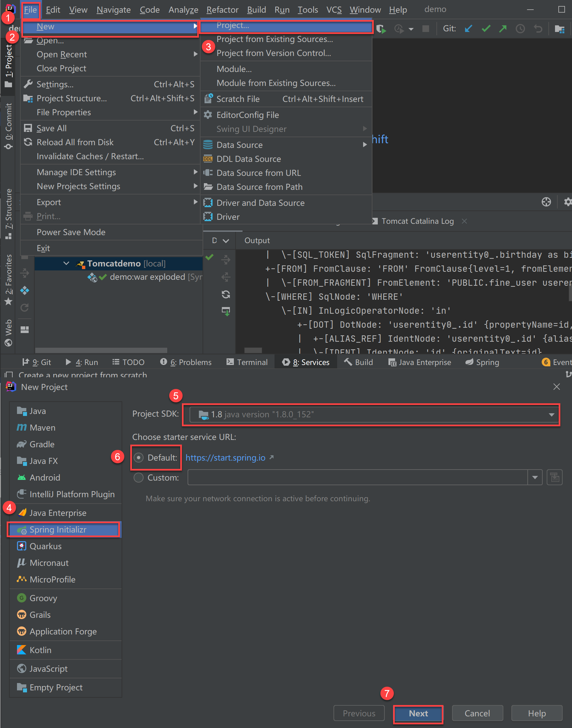Choose Scratch File in the New submenu
572x728 pixels.
coord(286,99)
